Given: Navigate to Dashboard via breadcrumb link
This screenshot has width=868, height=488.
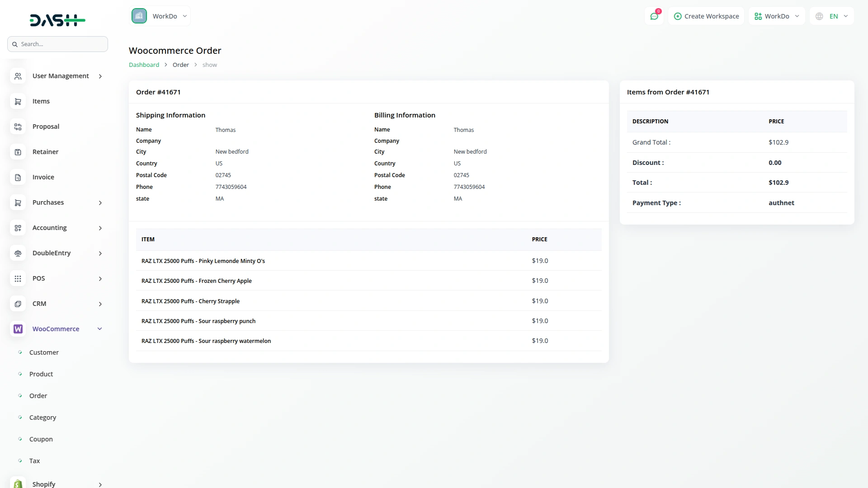Looking at the screenshot, I should 144,65.
